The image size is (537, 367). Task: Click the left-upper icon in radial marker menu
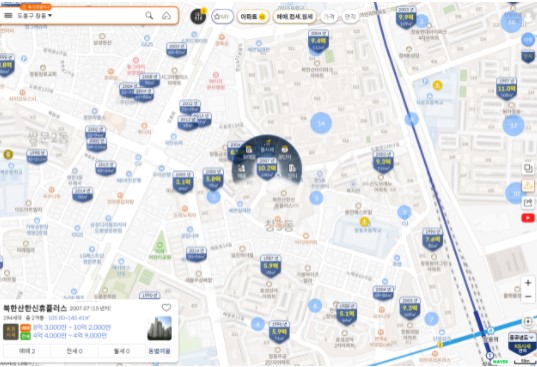(249, 153)
